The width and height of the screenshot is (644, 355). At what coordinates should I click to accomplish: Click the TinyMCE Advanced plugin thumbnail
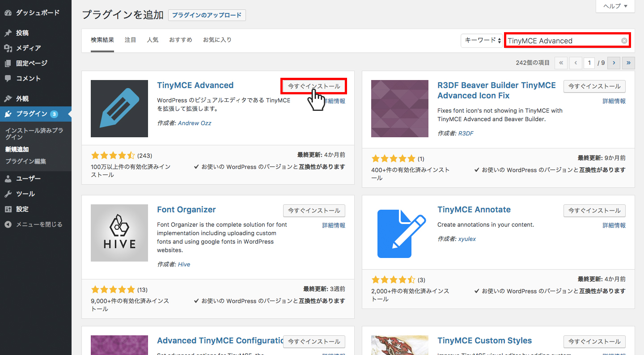[x=119, y=109]
